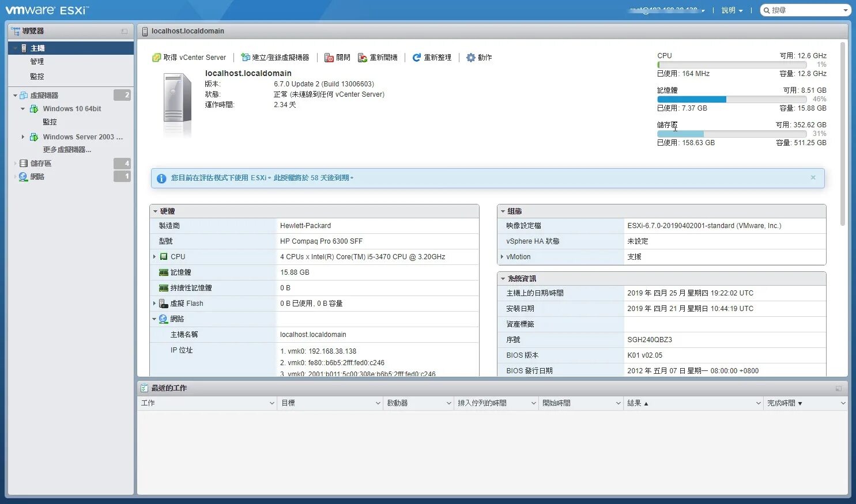Screen dimensions: 856x504
Task: Click the Create/Register VM icon
Action: [246, 58]
